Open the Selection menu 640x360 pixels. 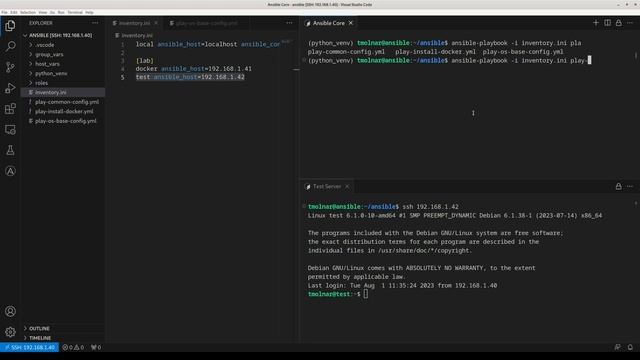(x=28, y=12)
